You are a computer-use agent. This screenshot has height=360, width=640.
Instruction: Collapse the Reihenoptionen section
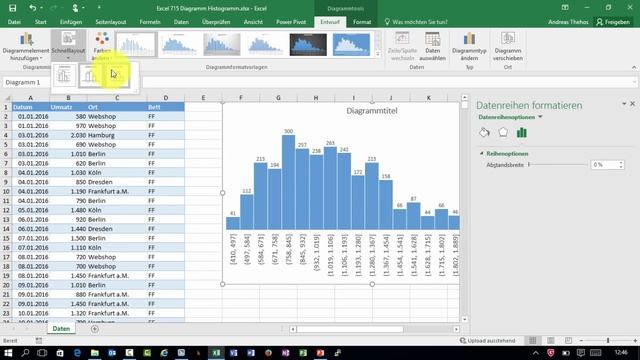[482, 153]
